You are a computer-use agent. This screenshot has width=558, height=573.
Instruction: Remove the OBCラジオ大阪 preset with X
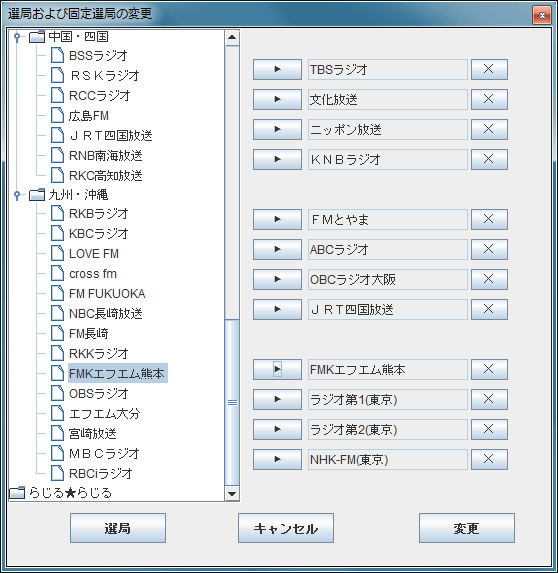(489, 279)
